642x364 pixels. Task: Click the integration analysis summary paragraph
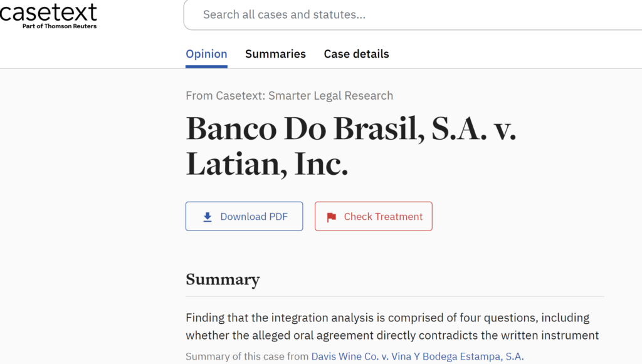coord(392,326)
